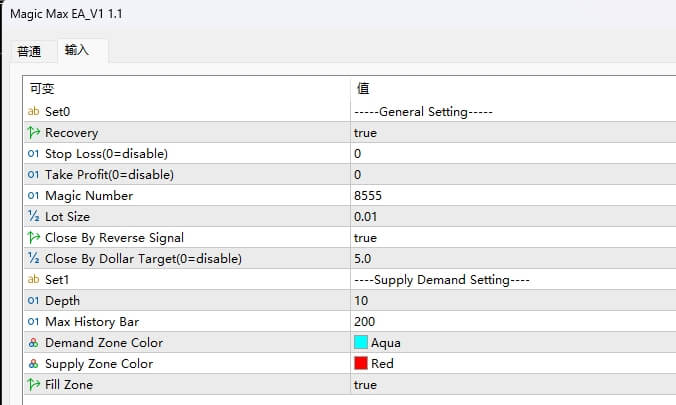676x405 pixels.
Task: Click the color type icon beside Supply Zone Color
Action: click(x=33, y=364)
